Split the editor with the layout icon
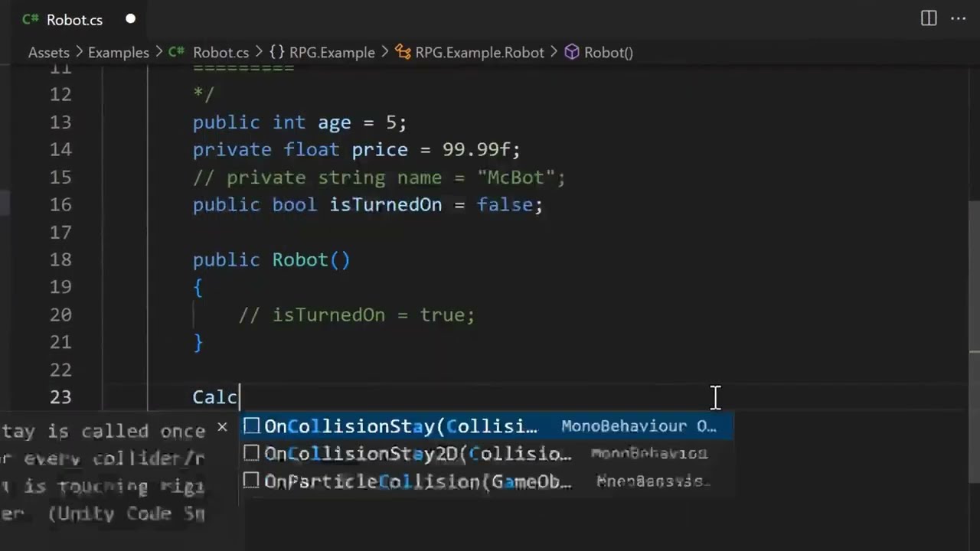The height and width of the screenshot is (551, 980). (929, 19)
